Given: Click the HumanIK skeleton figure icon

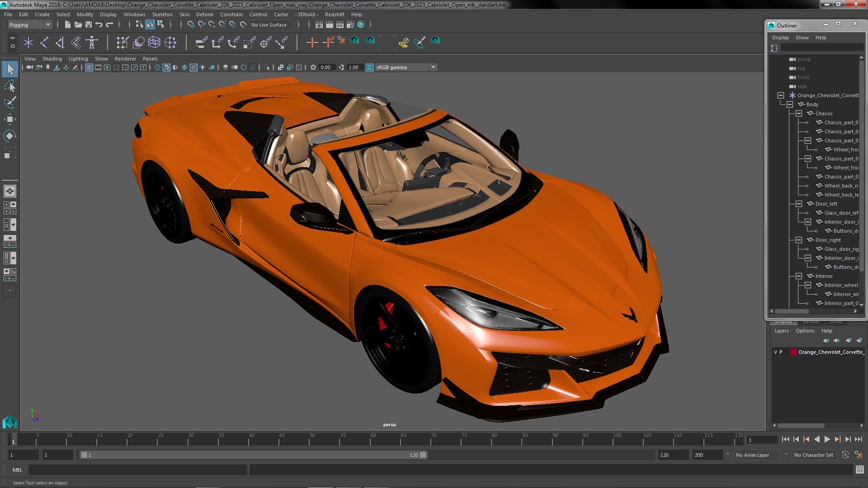Looking at the screenshot, I should click(x=92, y=42).
